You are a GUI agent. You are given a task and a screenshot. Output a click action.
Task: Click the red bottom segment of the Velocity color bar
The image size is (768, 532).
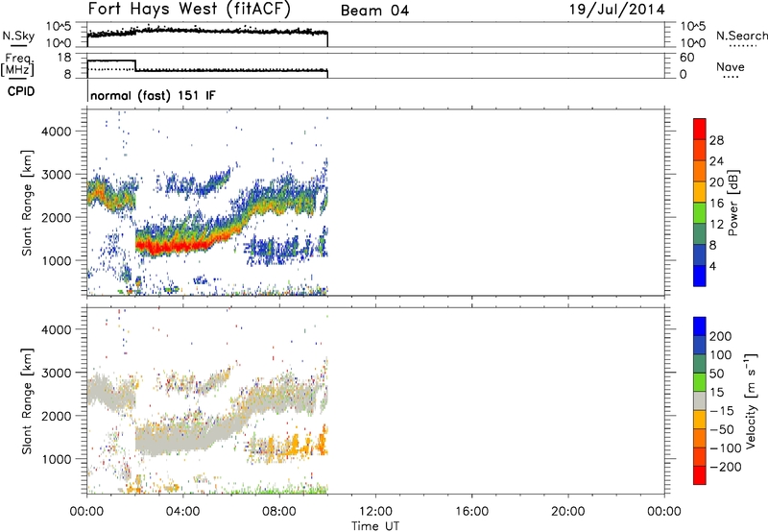coord(700,475)
